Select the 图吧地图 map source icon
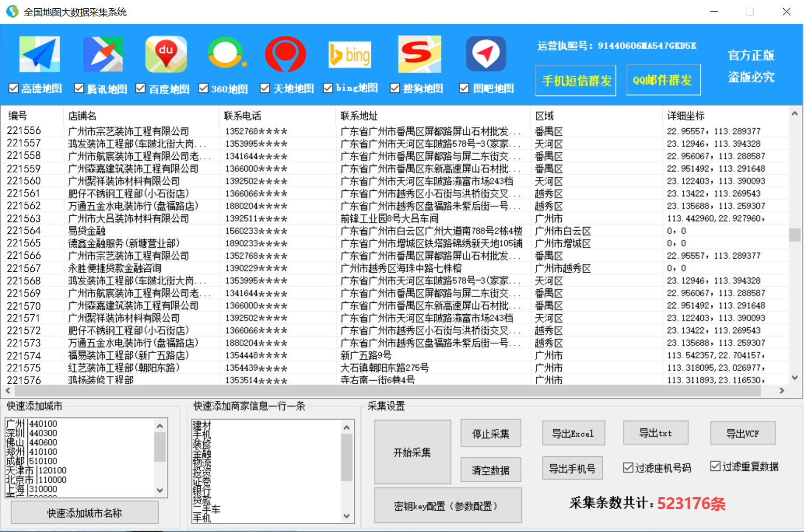Viewport: 804px width, 532px height. (x=486, y=53)
